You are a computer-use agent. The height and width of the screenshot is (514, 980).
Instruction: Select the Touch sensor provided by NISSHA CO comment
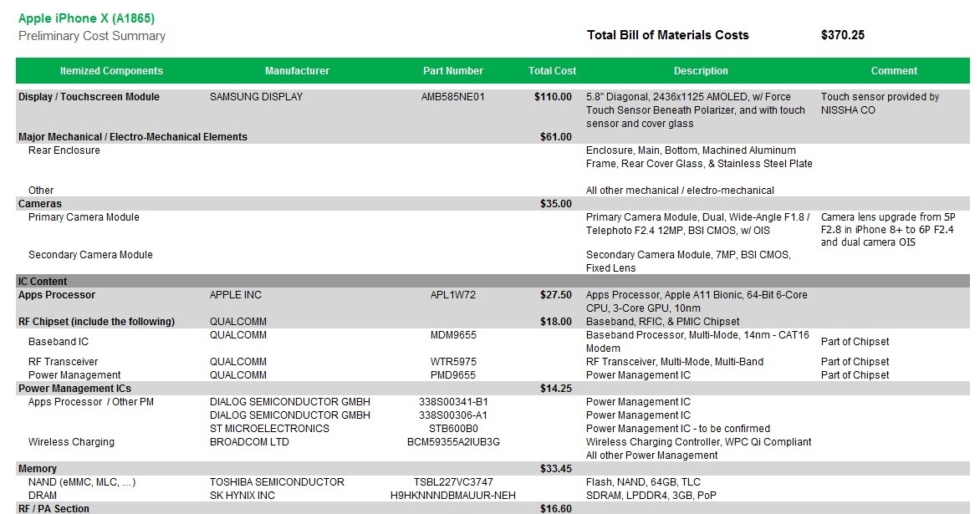tap(888, 103)
